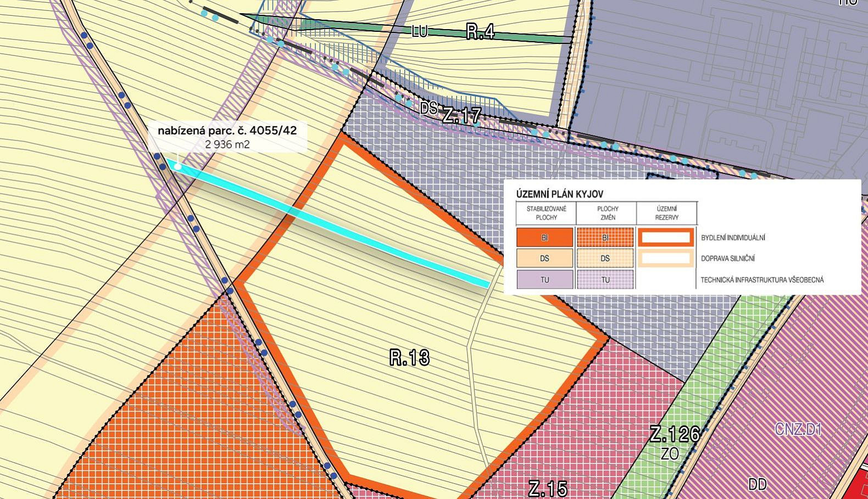This screenshot has width=868, height=499.
Task: Click the R.13 zone label
Action: coord(409,358)
